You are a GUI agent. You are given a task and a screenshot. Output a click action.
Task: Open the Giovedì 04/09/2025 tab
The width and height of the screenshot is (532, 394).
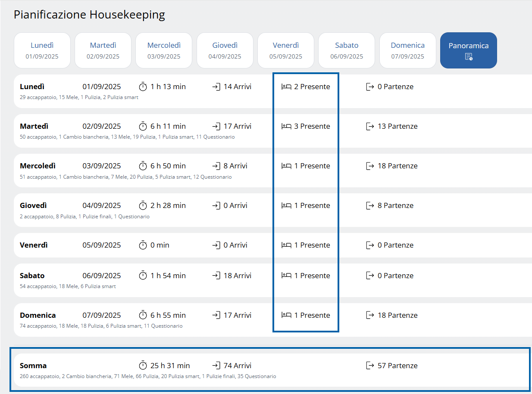click(225, 50)
